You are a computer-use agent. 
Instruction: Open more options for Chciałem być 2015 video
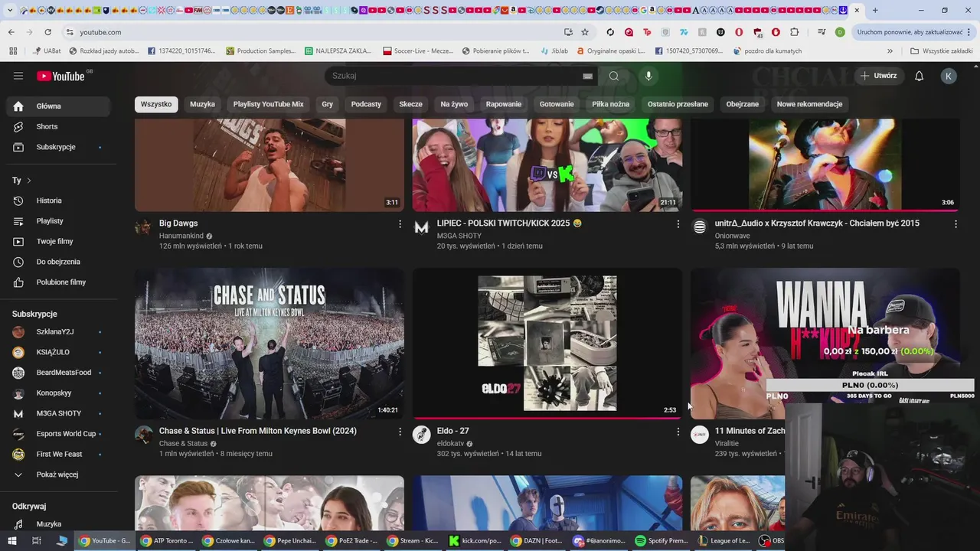(x=955, y=224)
